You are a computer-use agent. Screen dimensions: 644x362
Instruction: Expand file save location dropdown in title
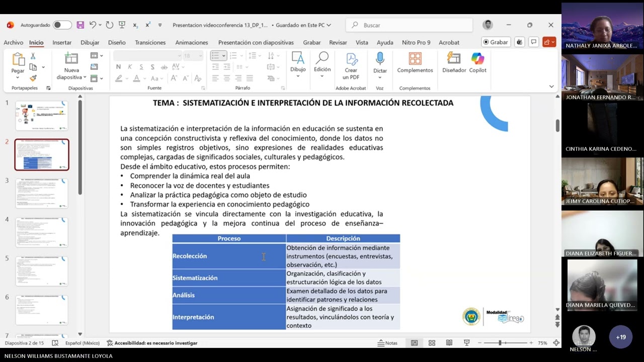click(329, 25)
